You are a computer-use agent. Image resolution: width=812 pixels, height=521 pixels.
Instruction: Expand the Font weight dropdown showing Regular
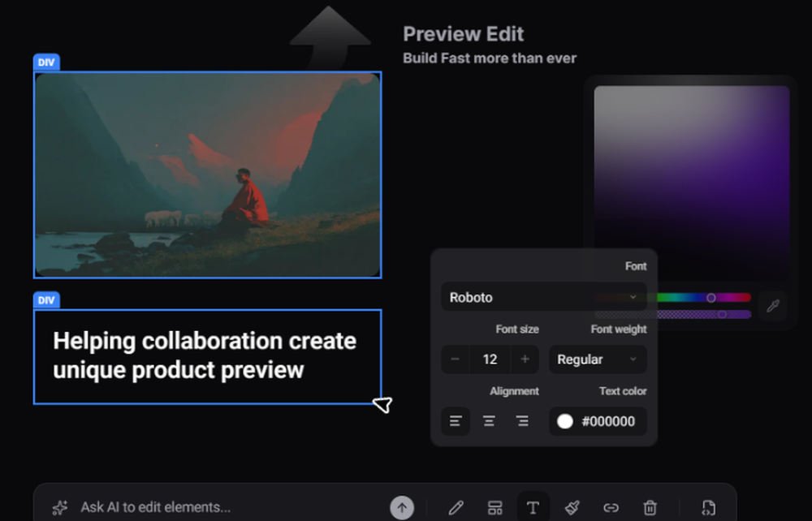598,360
